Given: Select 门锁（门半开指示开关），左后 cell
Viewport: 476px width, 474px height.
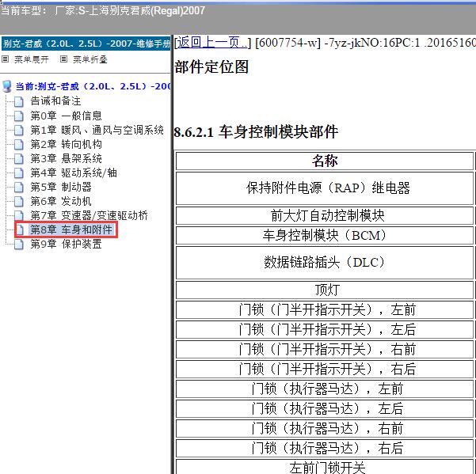Looking at the screenshot, I should pos(325,330).
